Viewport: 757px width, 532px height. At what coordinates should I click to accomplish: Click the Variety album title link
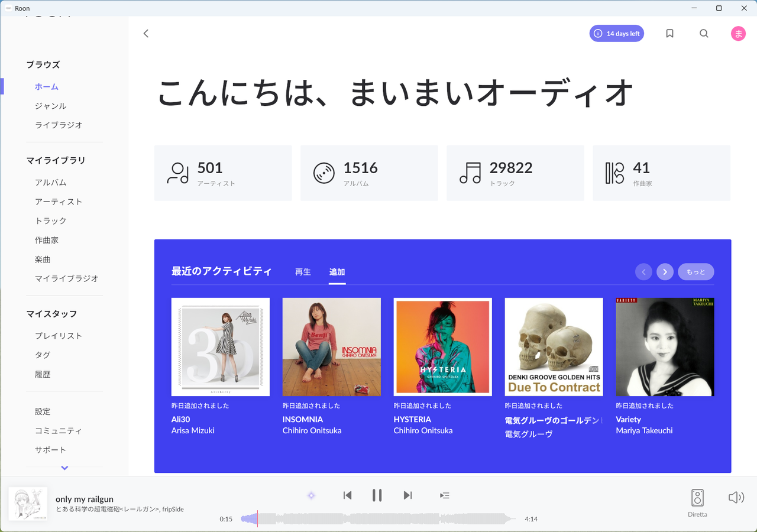click(629, 419)
